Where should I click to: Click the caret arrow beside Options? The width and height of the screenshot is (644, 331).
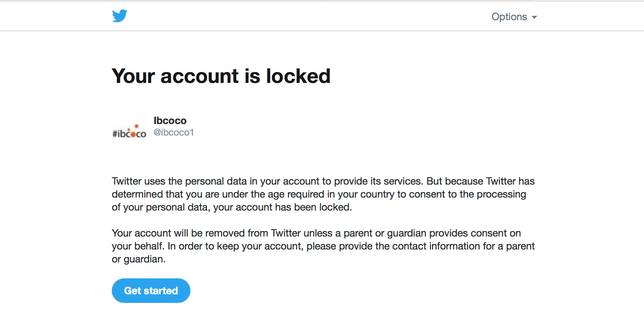tap(534, 17)
